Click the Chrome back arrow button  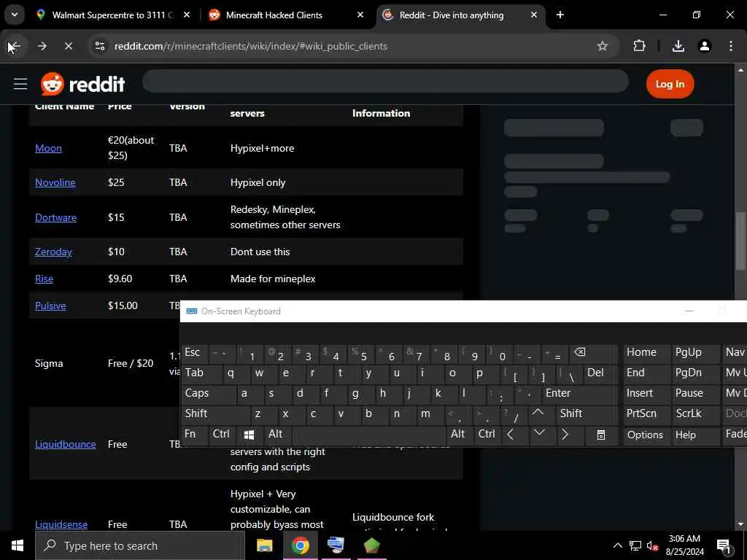click(x=15, y=46)
